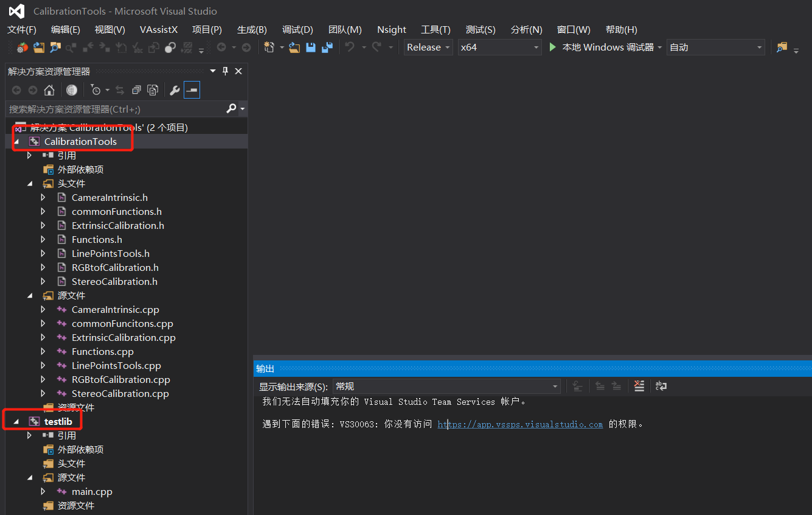Viewport: 812px width, 515px height.
Task: Collapse the testlib project node
Action: coord(16,421)
